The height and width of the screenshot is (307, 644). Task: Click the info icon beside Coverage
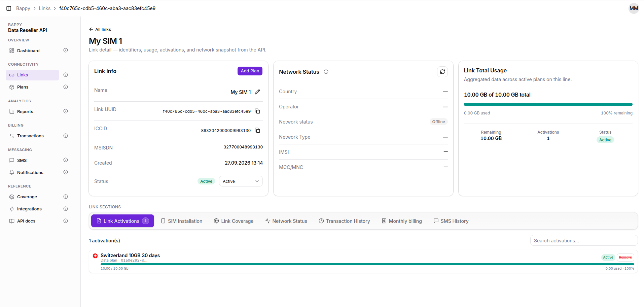click(x=66, y=197)
